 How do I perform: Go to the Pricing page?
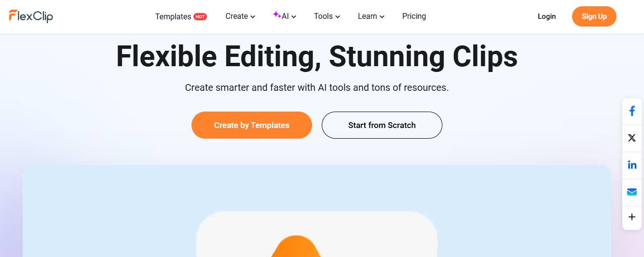[x=414, y=16]
